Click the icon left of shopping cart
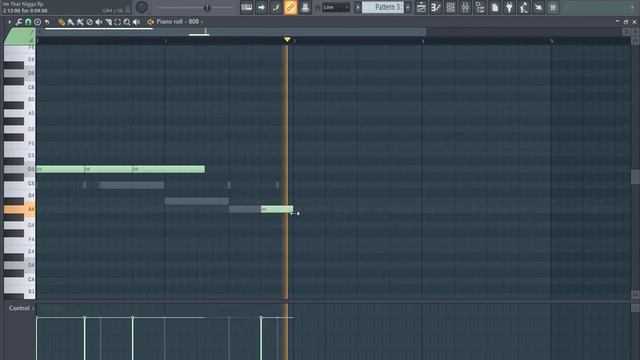 tap(539, 7)
